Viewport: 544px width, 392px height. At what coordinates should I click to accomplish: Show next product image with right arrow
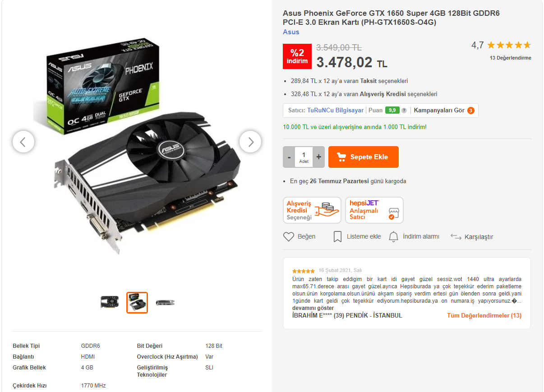coord(250,142)
